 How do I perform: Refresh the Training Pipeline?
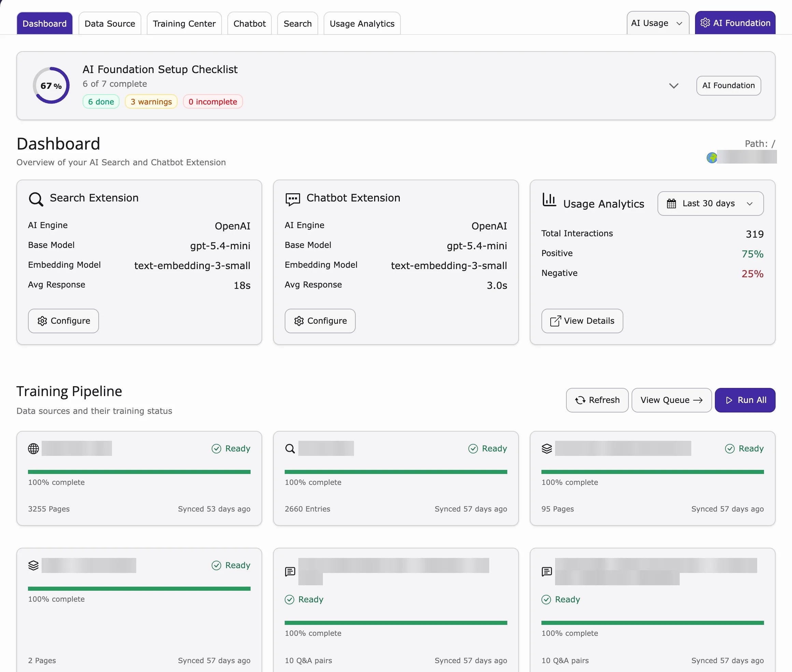click(x=597, y=400)
